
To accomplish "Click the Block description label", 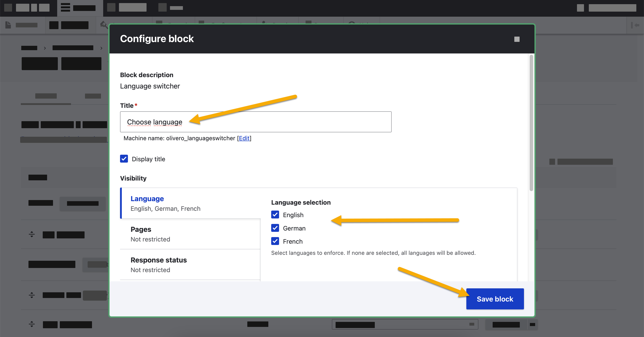I will [x=147, y=75].
